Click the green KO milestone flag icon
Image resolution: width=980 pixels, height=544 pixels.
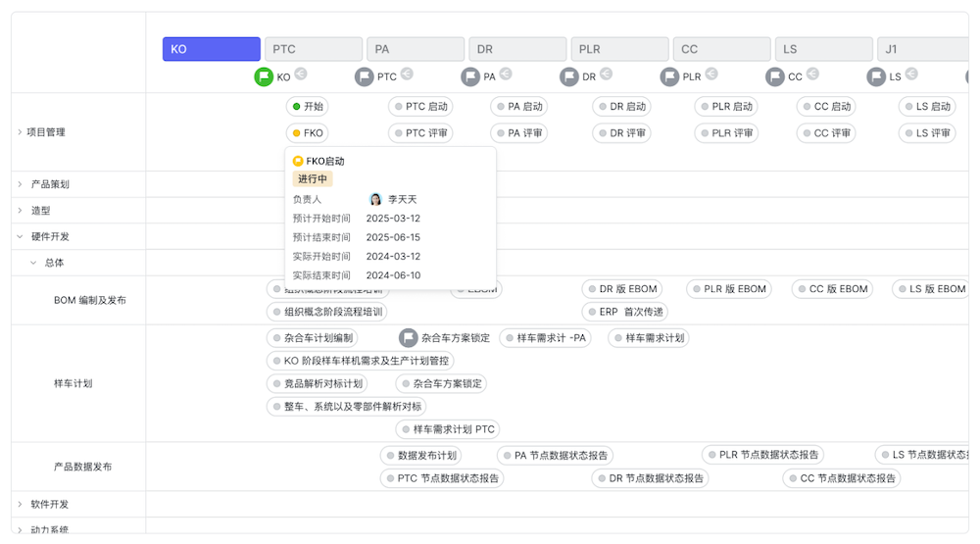click(264, 76)
